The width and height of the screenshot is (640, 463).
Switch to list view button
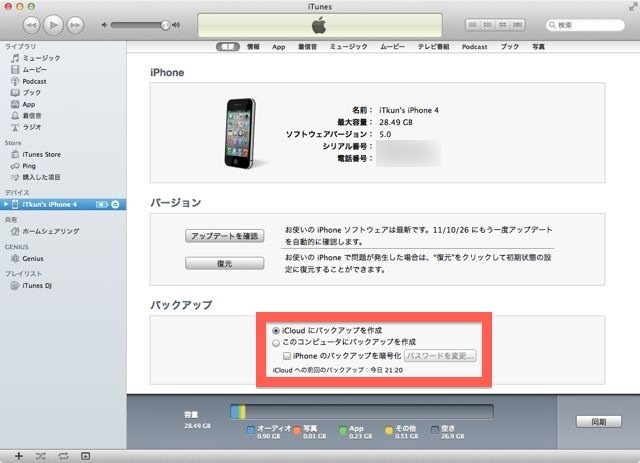click(473, 25)
